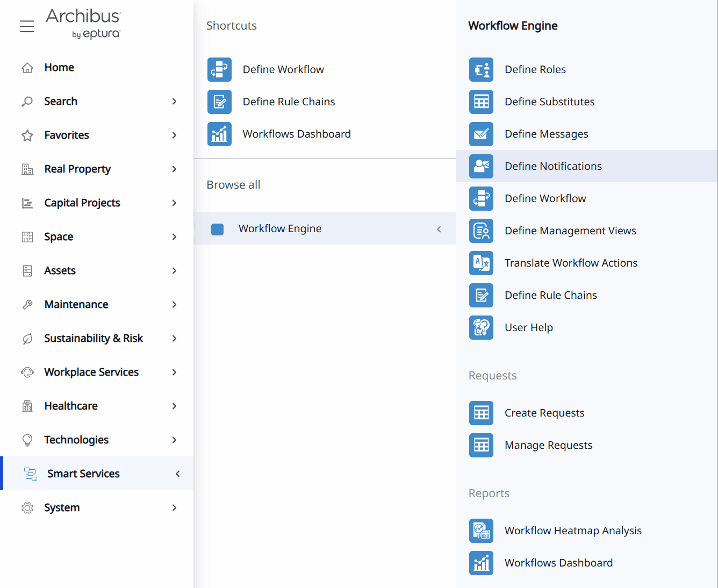This screenshot has width=718, height=588.
Task: Click the Technologies lightbulb icon
Action: tap(27, 440)
